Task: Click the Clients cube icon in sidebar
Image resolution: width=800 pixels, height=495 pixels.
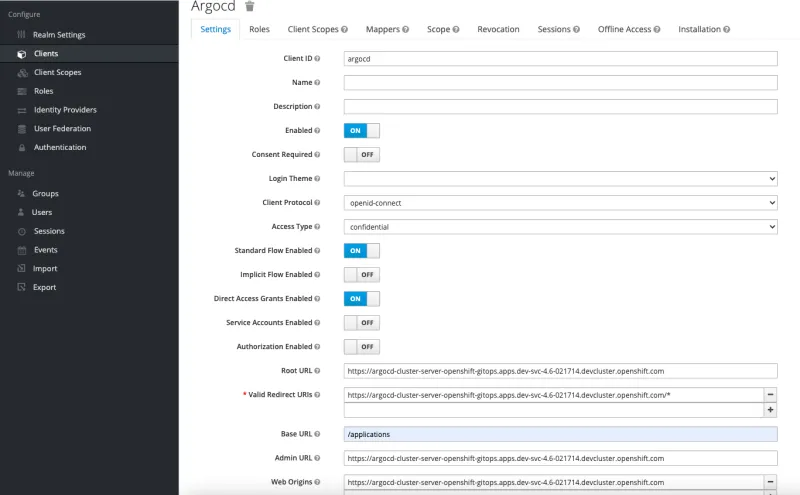Action: 21,54
